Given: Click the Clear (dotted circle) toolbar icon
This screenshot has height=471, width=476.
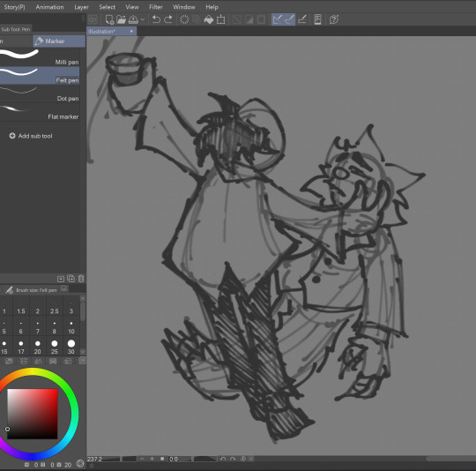Looking at the screenshot, I should coord(184,19).
